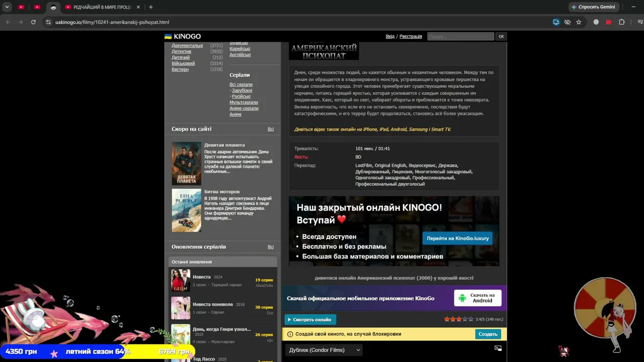Open the Всі серіали link
The image size is (644, 362).
(241, 84)
